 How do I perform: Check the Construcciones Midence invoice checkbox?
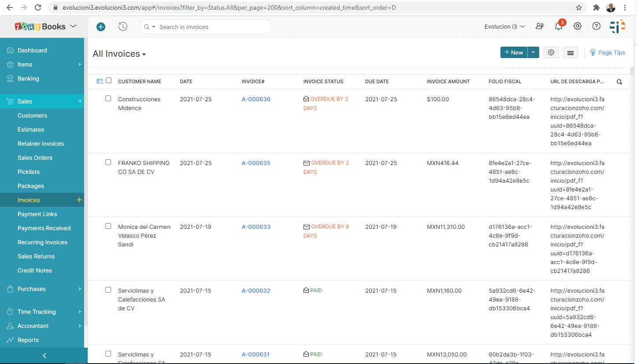click(x=108, y=99)
